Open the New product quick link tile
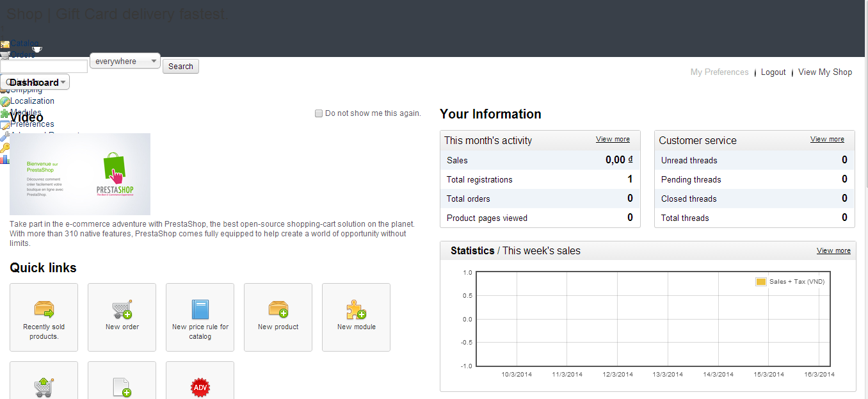 278,317
